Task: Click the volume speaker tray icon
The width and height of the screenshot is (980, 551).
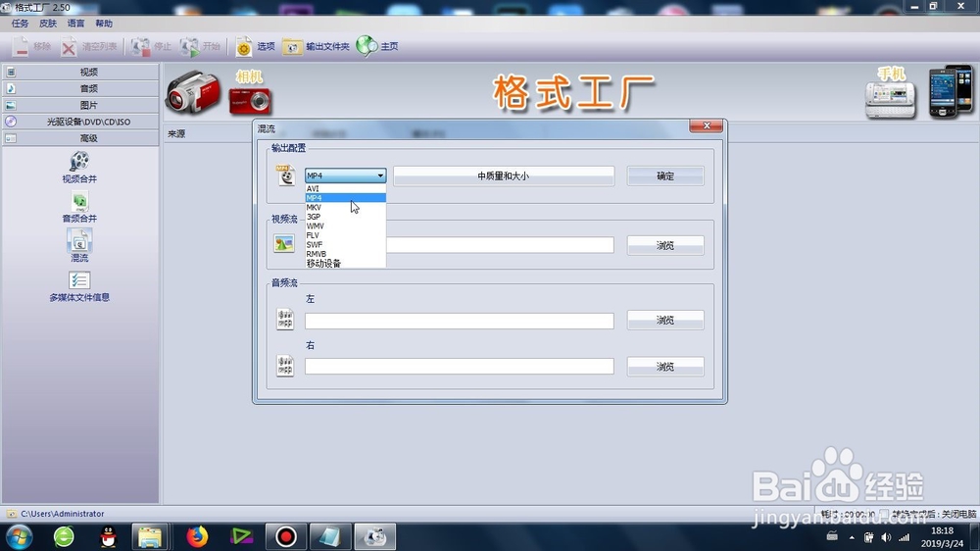Action: (886, 537)
